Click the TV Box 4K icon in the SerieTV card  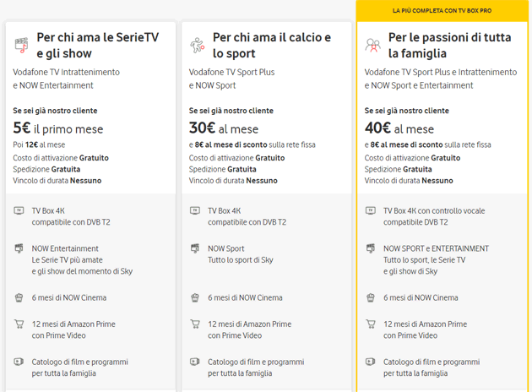pos(19,210)
